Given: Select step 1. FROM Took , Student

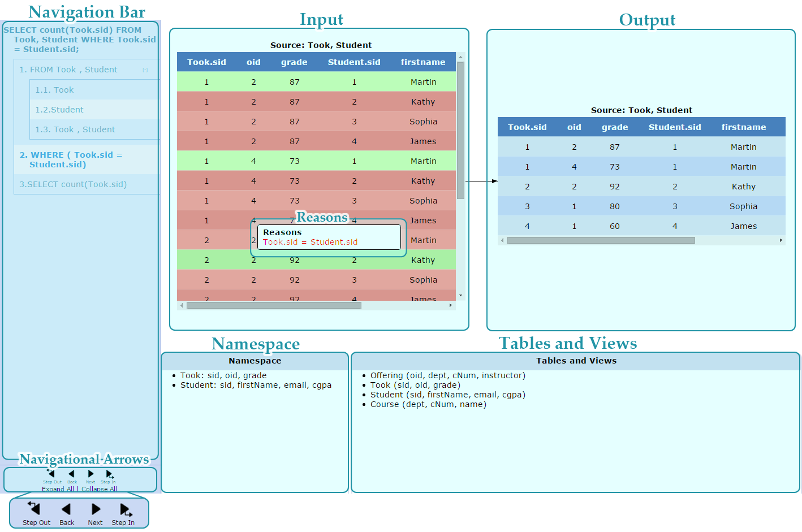Looking at the screenshot, I should pyautogui.click(x=68, y=70).
